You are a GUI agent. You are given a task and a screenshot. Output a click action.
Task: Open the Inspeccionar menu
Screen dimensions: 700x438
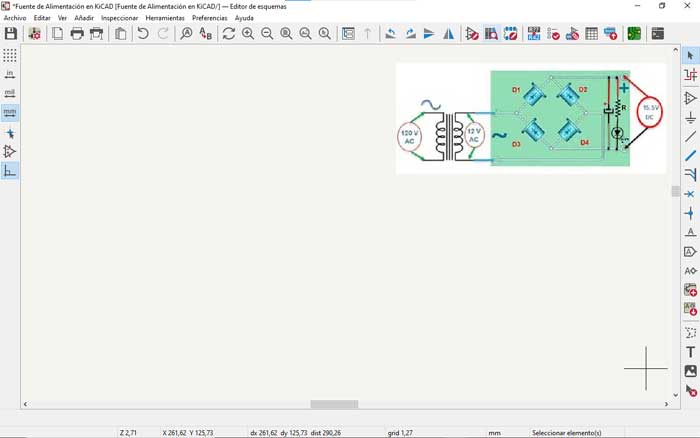119,18
